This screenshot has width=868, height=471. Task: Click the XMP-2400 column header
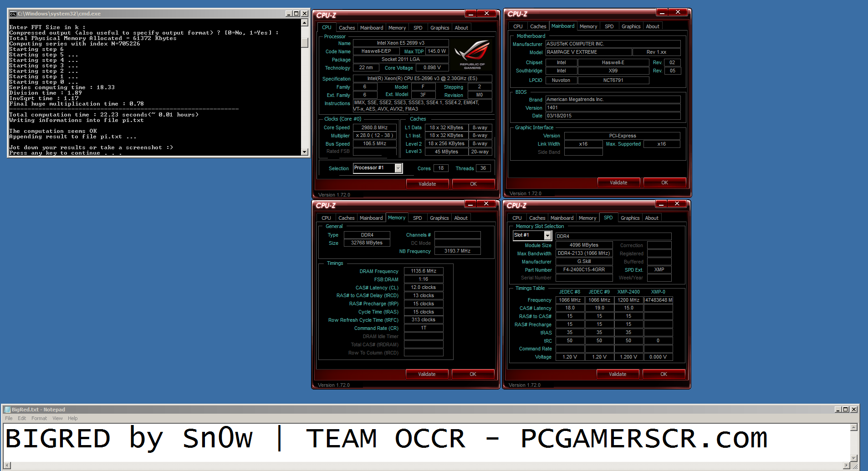click(x=628, y=292)
